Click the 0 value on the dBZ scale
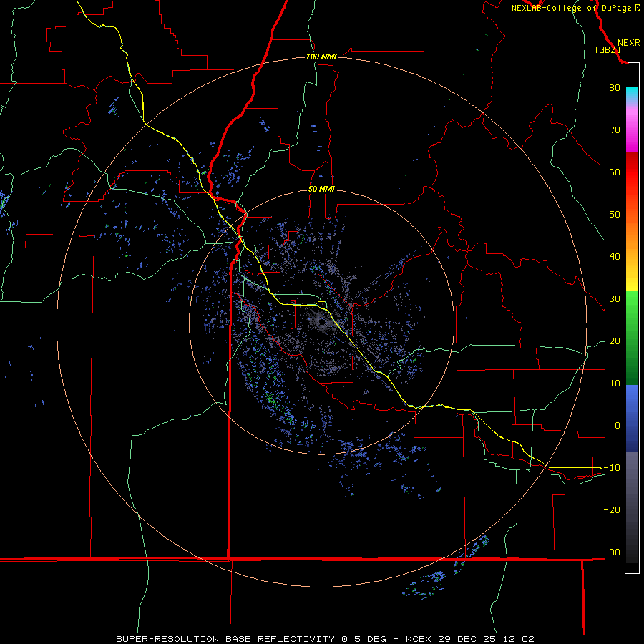The width and height of the screenshot is (644, 644). click(618, 426)
